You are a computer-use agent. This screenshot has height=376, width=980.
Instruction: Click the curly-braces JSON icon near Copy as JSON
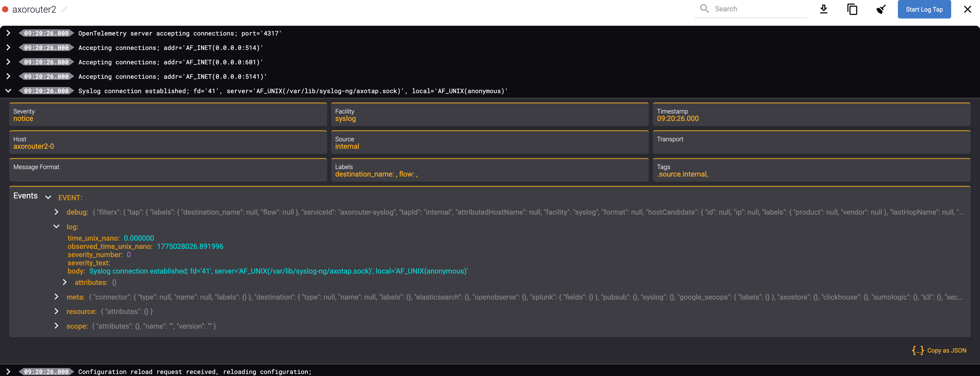pos(917,350)
